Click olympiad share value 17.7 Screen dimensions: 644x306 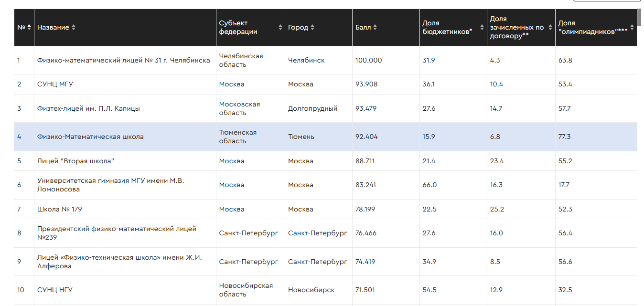tap(564, 185)
